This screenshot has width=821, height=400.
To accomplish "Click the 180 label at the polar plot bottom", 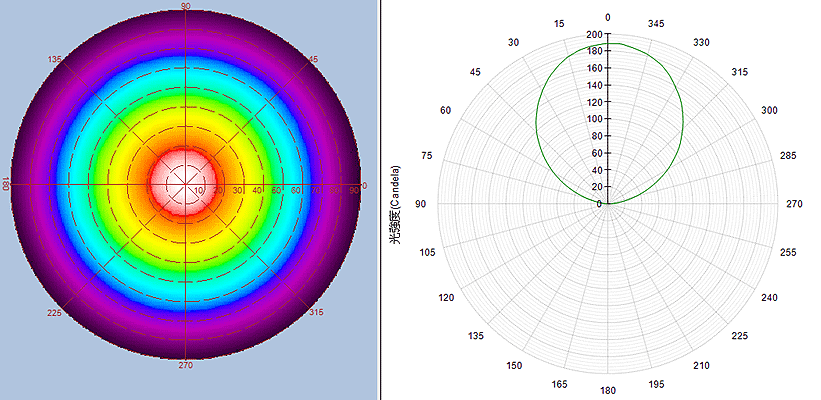I will tap(607, 390).
